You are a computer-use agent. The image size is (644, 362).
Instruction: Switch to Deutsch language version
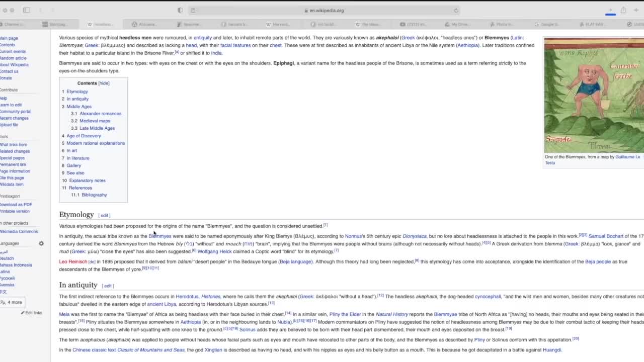(x=7, y=258)
